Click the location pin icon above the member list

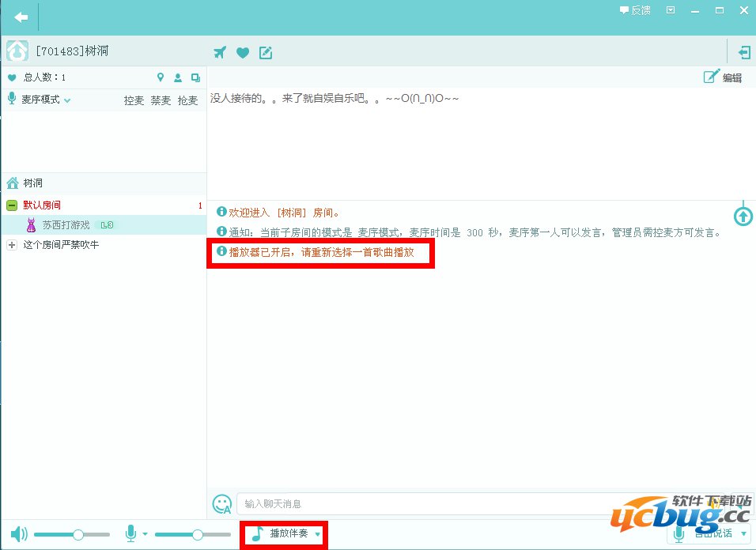tap(160, 77)
